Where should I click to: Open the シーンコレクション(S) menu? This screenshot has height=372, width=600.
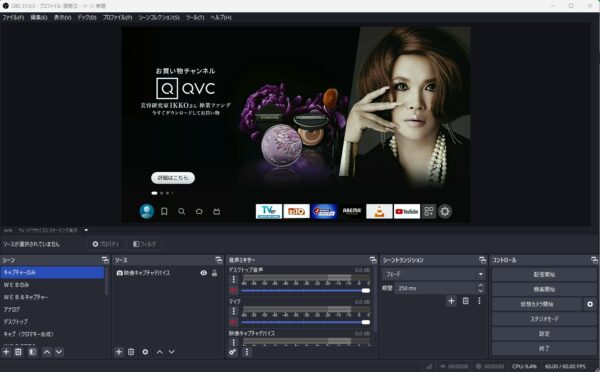tap(159, 18)
